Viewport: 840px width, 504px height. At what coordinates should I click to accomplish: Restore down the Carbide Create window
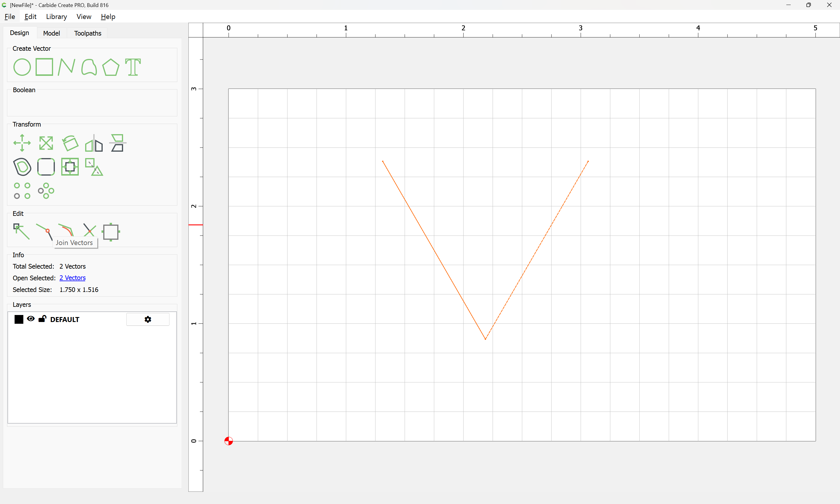(x=808, y=5)
